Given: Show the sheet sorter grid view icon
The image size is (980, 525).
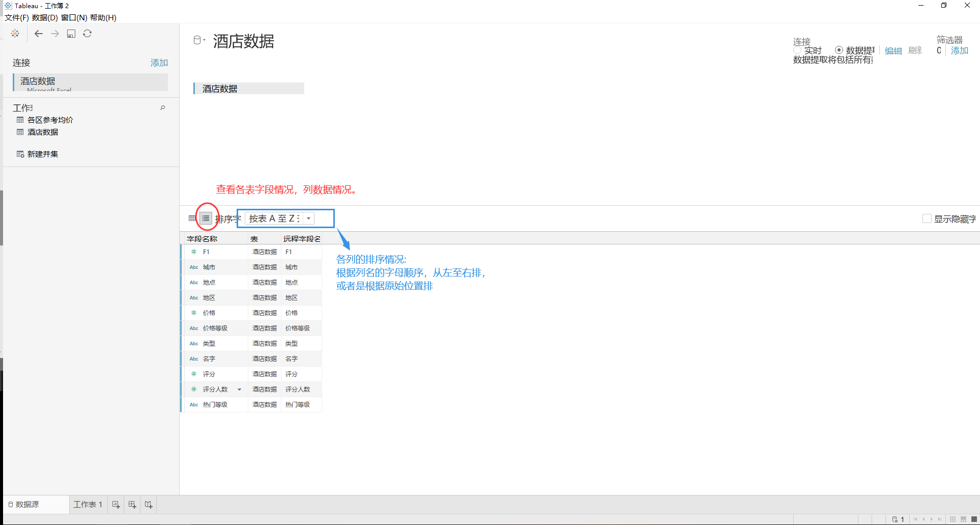Looking at the screenshot, I should pos(953,519).
